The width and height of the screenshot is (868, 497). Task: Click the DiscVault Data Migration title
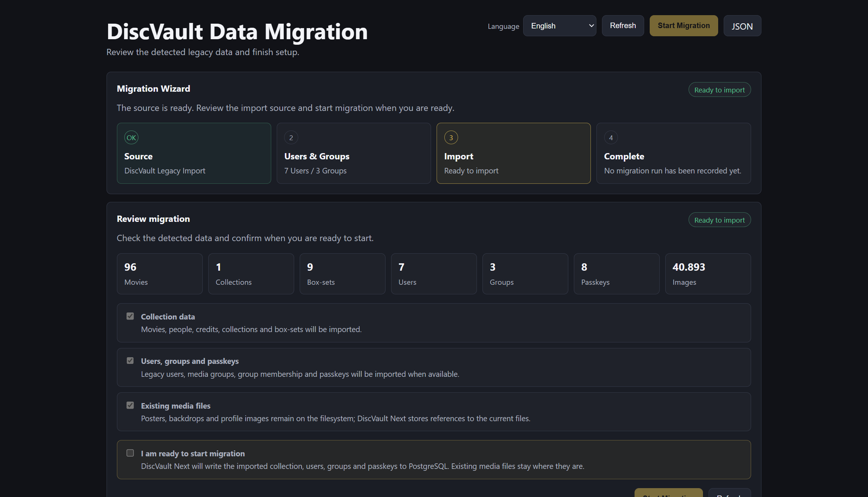pyautogui.click(x=237, y=31)
